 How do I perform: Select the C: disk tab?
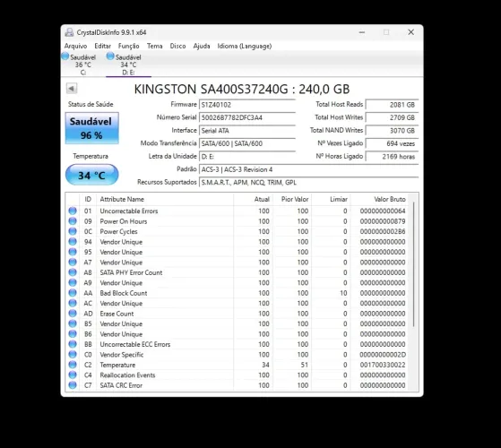(82, 65)
